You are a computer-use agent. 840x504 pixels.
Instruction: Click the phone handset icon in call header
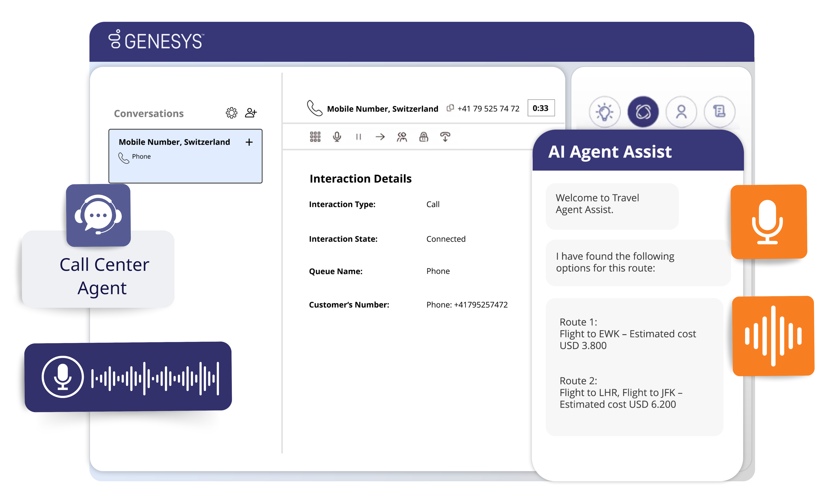tap(314, 108)
